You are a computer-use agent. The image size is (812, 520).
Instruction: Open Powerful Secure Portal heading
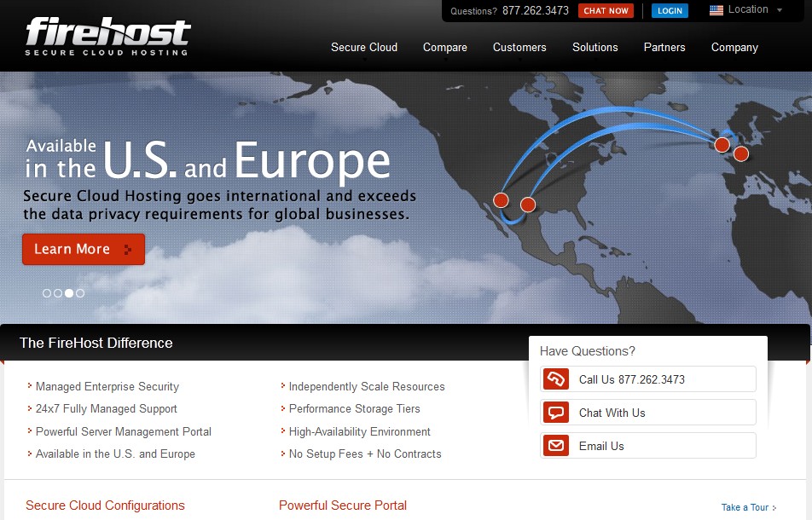[343, 506]
